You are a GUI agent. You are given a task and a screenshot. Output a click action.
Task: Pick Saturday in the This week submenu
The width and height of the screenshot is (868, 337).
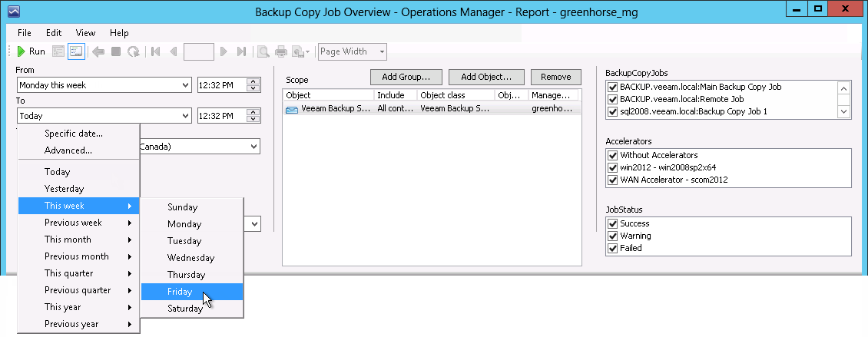192,309
